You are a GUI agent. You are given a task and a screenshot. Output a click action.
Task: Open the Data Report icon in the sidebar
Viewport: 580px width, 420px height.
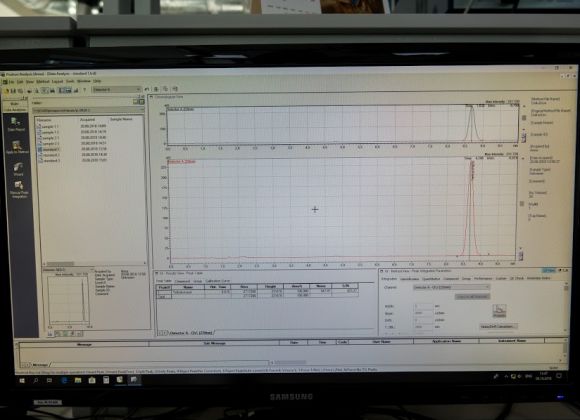tap(16, 124)
